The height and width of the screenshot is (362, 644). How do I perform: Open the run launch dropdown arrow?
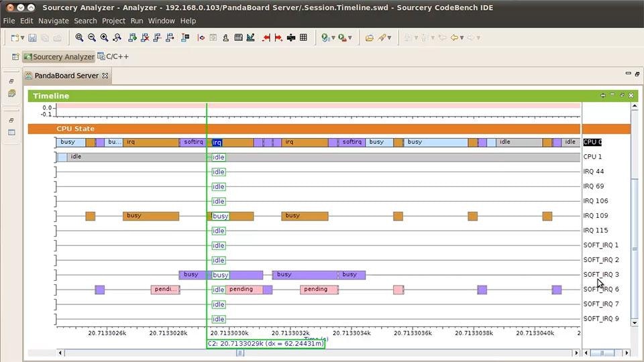[333, 38]
